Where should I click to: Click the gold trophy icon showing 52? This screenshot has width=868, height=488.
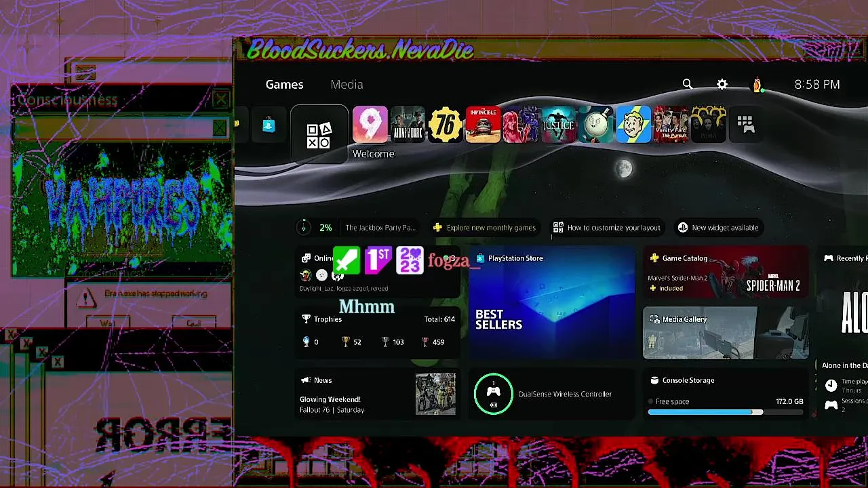tap(346, 342)
